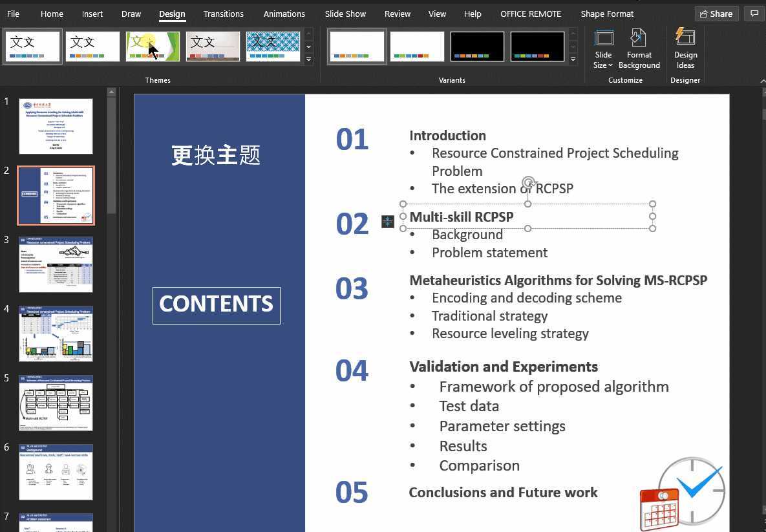Select the second white variant
This screenshot has height=532, width=766.
417,47
